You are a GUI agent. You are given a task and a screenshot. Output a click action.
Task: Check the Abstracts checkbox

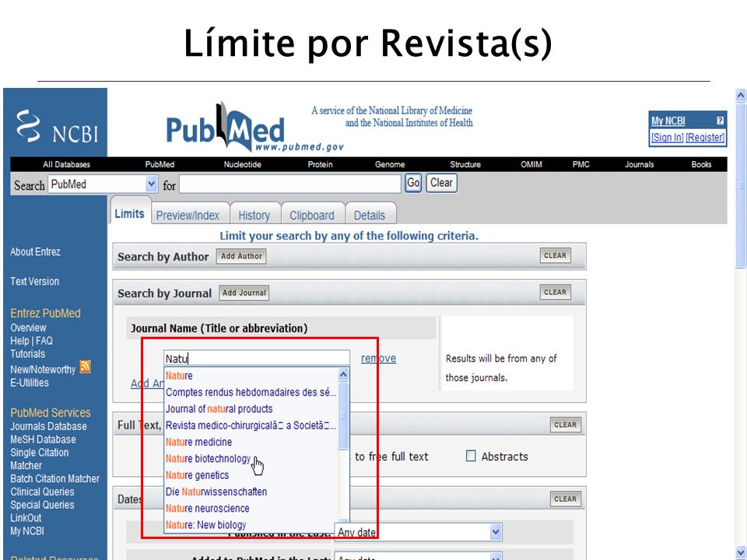point(471,457)
